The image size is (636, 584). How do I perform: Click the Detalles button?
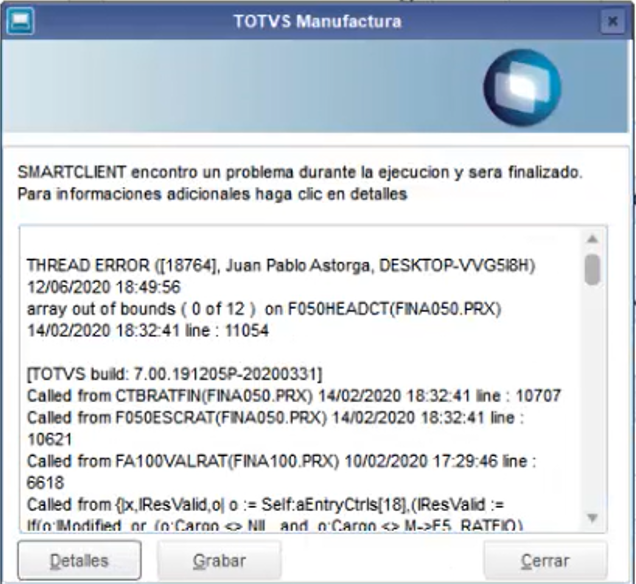[80, 560]
